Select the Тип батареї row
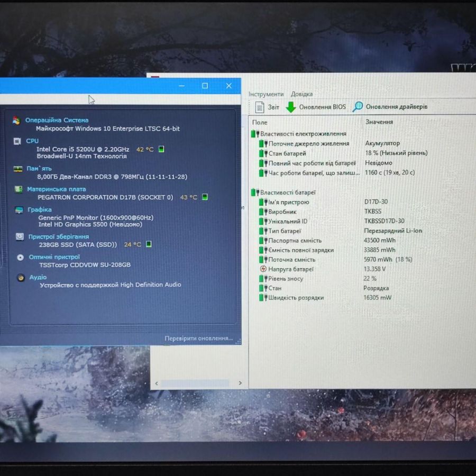 click(340, 231)
